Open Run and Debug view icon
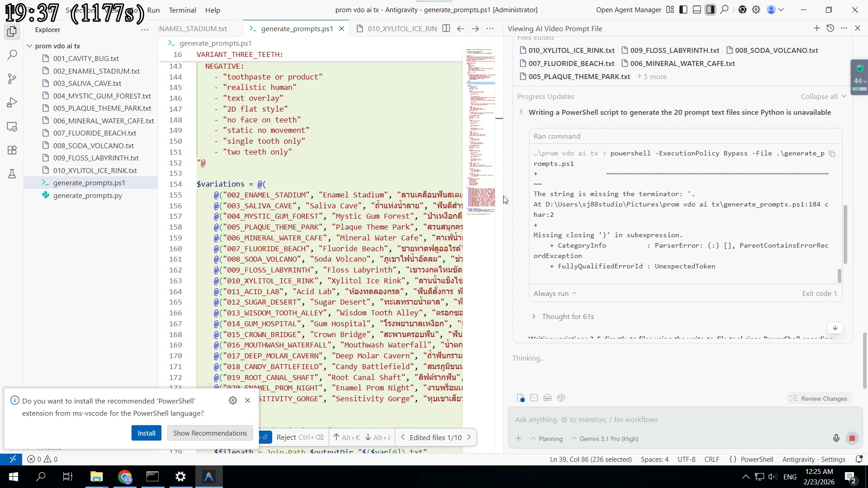Image resolution: width=868 pixels, height=488 pixels. pos(12,103)
